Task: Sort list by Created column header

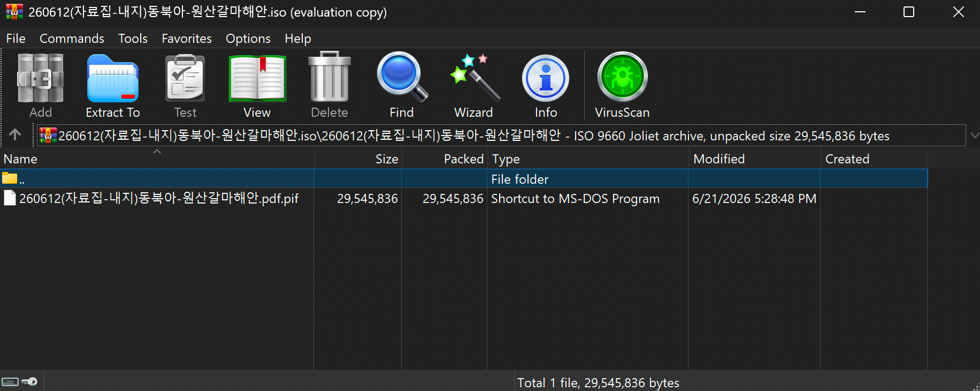Action: 874,159
